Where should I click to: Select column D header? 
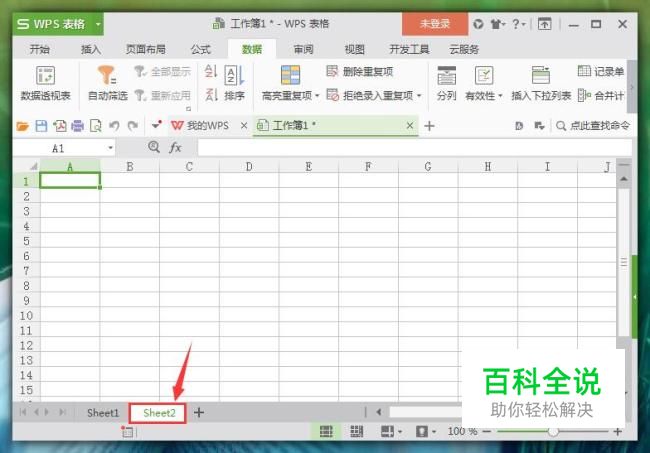[x=249, y=167]
